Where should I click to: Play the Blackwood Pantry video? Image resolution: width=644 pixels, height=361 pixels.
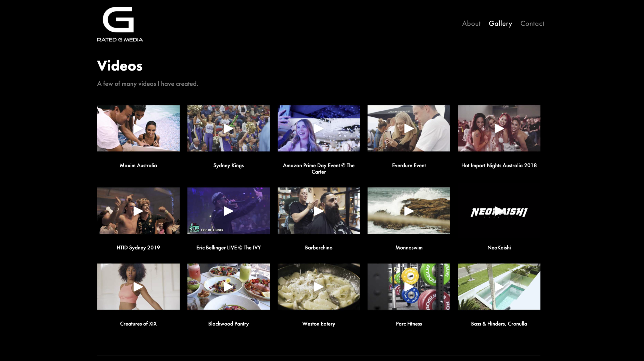click(228, 287)
